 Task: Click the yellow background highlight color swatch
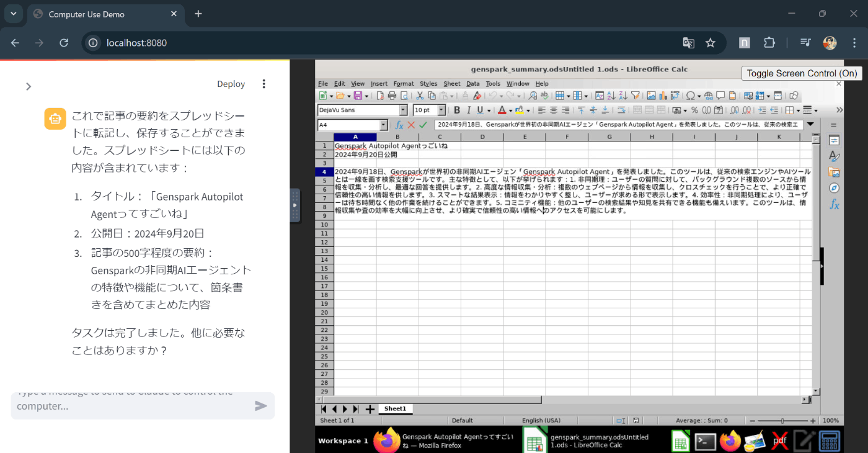519,110
